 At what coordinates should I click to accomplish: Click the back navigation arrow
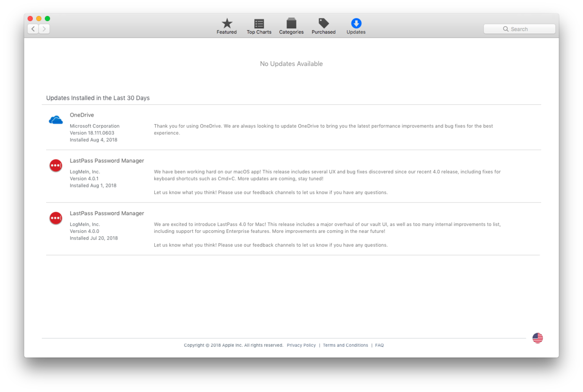point(33,29)
